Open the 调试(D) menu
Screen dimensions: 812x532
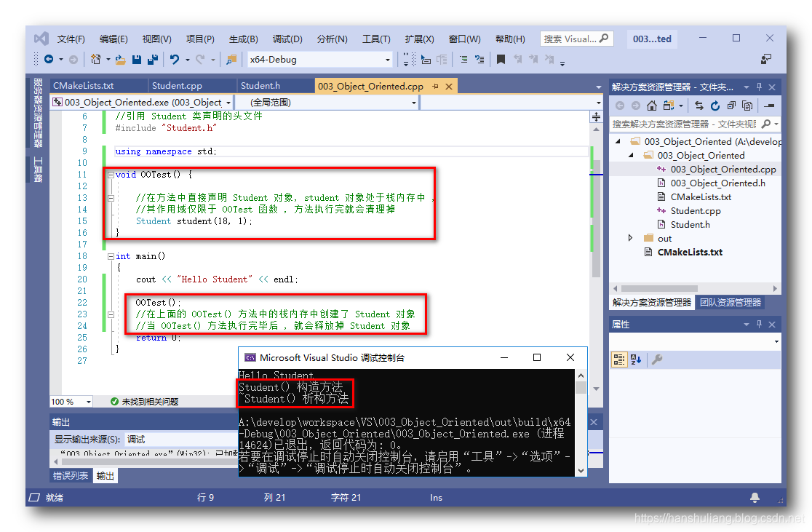[x=287, y=39]
